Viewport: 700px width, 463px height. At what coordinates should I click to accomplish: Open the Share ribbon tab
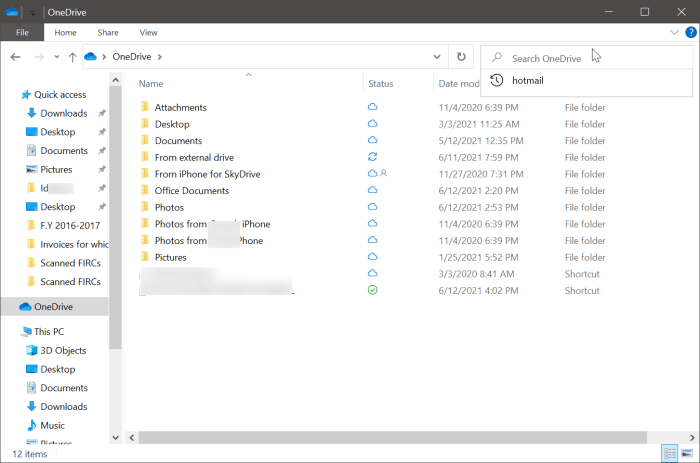(108, 32)
